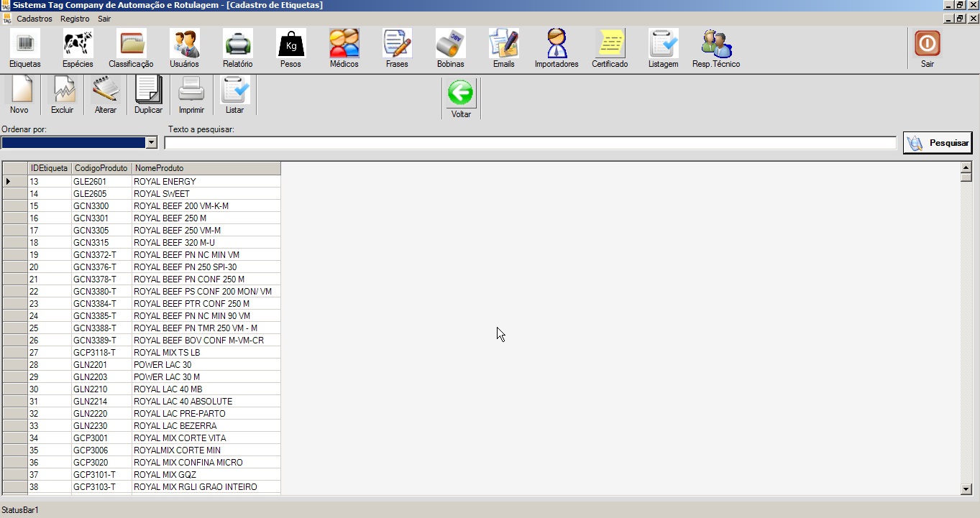Click grid scrollbar down arrow

click(966, 489)
